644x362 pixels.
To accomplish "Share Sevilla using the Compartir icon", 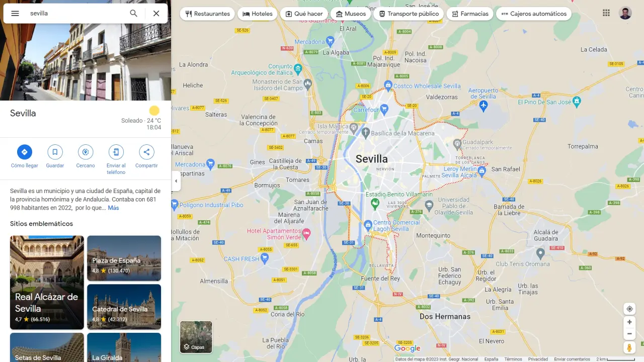I will point(146,152).
